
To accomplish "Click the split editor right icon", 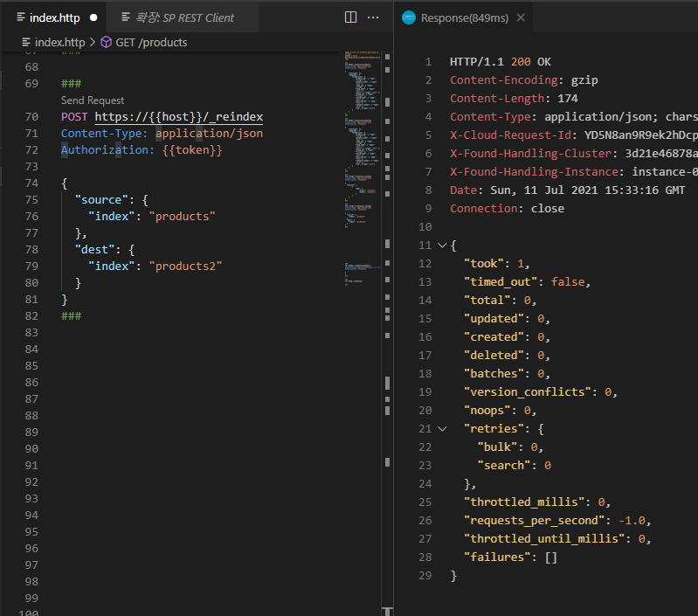I will [x=350, y=17].
